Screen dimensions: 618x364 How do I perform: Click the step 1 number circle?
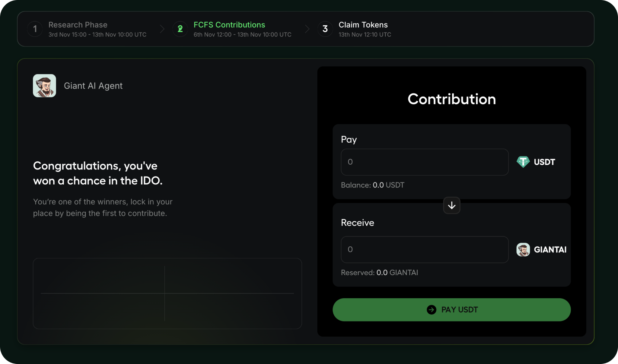tap(35, 29)
